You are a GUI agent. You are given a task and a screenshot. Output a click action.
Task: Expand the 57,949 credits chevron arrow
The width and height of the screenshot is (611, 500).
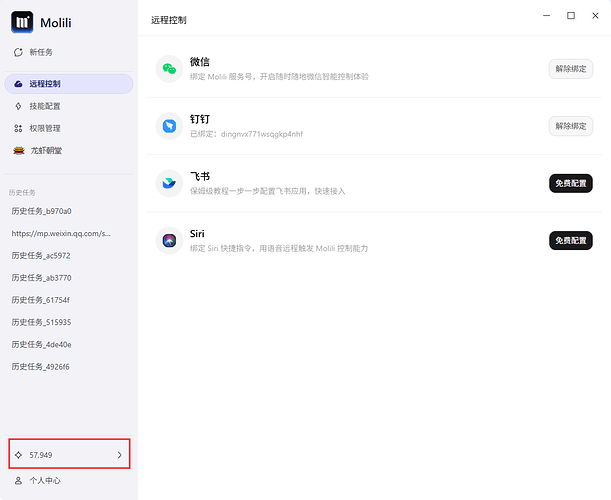click(x=119, y=455)
